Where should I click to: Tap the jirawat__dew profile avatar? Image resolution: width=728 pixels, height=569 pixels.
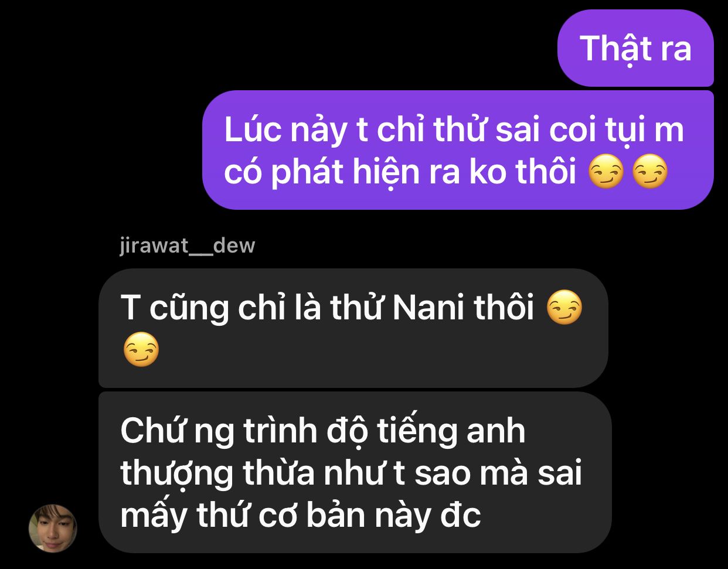click(53, 528)
